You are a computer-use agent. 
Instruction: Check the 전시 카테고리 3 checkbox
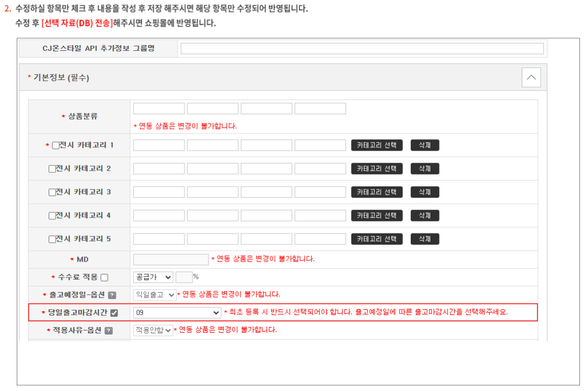tap(52, 192)
